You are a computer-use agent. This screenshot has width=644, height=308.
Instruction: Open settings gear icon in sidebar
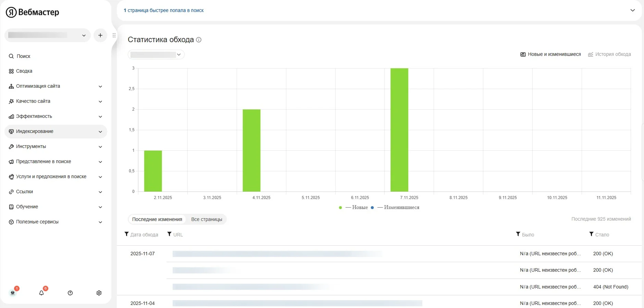(99, 293)
